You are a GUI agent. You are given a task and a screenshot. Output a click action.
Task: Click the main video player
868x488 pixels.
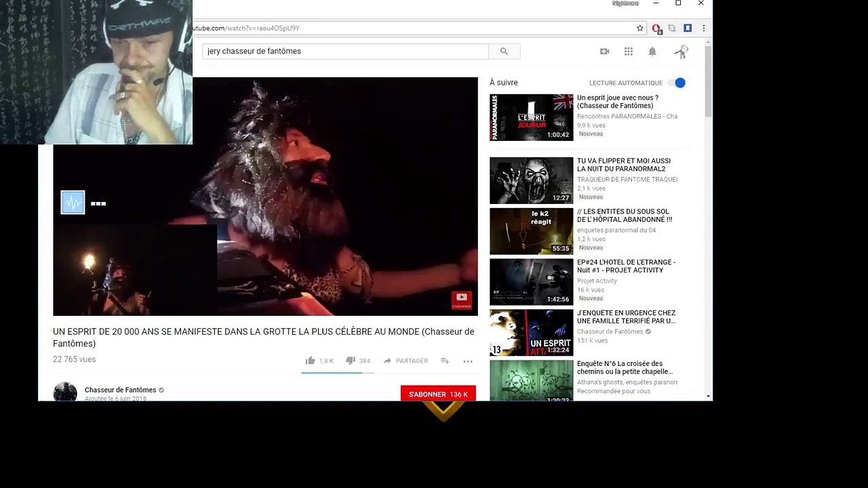tap(265, 197)
